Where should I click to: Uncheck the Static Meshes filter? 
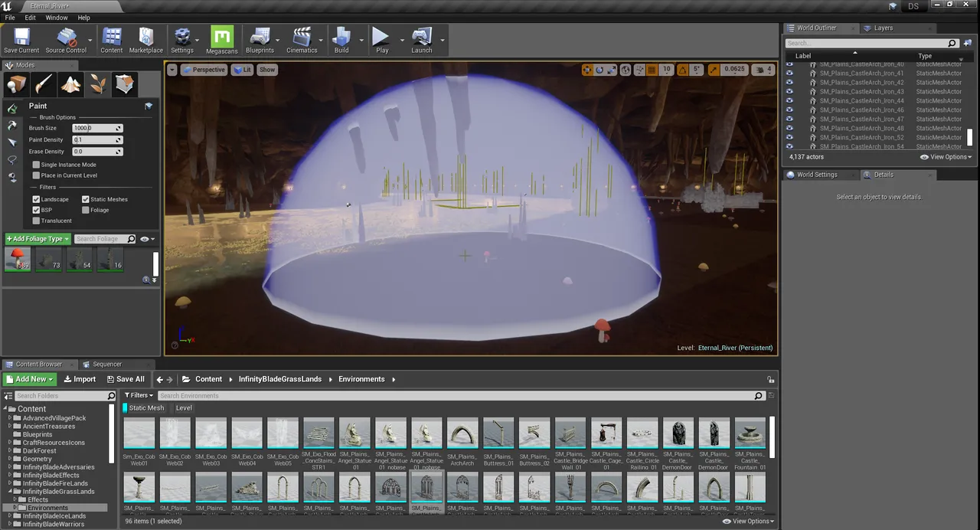(86, 199)
